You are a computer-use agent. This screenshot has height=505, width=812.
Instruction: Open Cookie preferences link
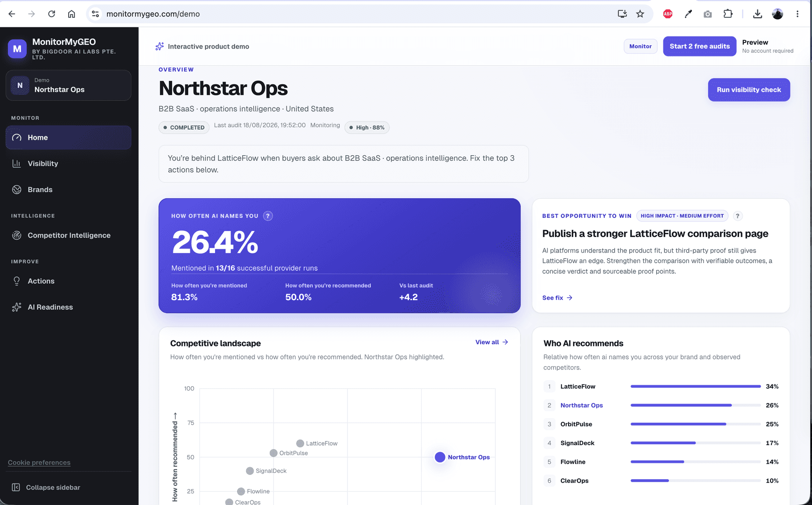tap(39, 462)
